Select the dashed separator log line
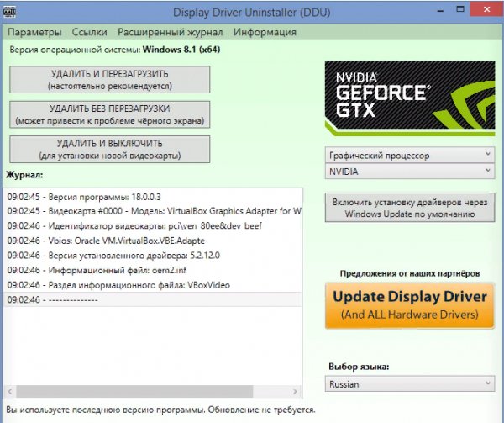The image size is (504, 423). pyautogui.click(x=153, y=299)
